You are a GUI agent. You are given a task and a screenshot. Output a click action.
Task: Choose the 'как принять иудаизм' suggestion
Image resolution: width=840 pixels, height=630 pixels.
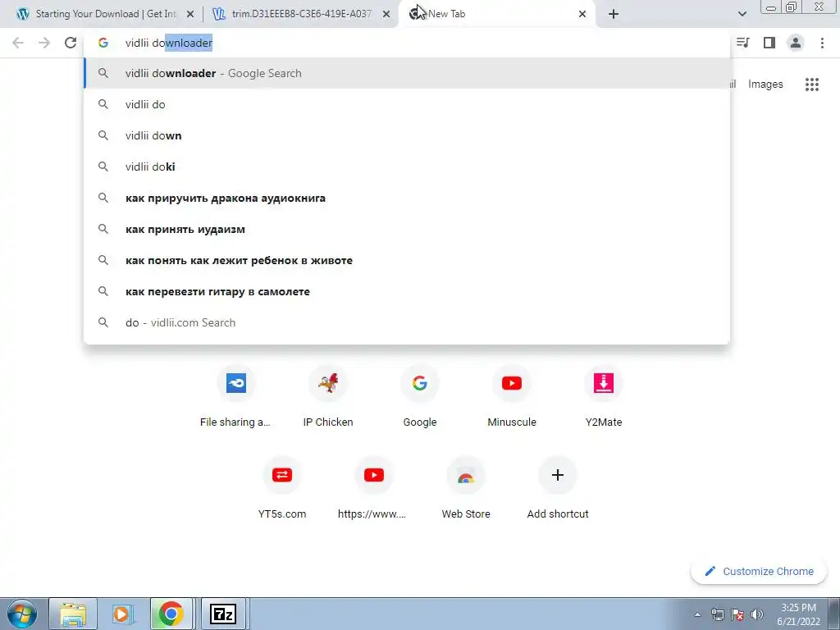click(x=407, y=230)
